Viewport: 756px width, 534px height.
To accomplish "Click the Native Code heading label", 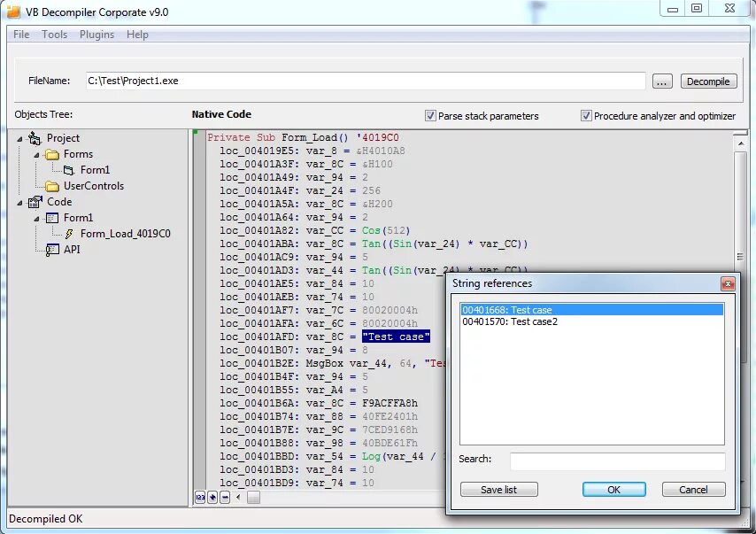I will (221, 114).
